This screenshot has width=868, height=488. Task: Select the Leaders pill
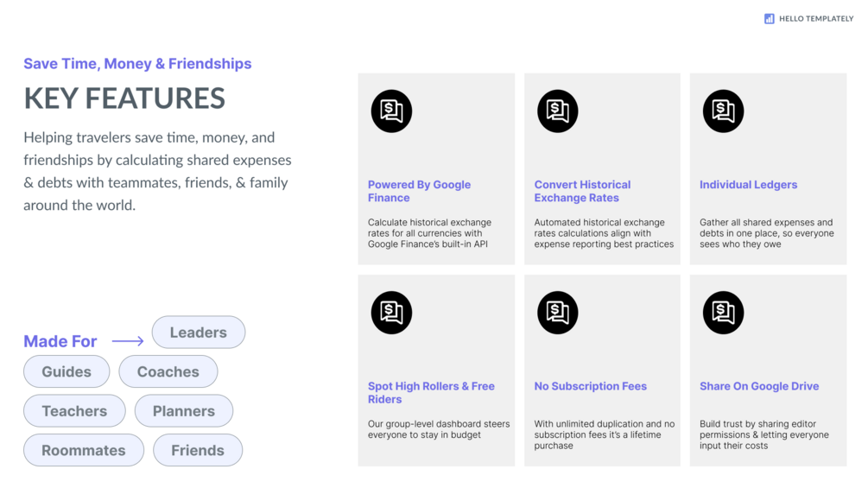(199, 333)
